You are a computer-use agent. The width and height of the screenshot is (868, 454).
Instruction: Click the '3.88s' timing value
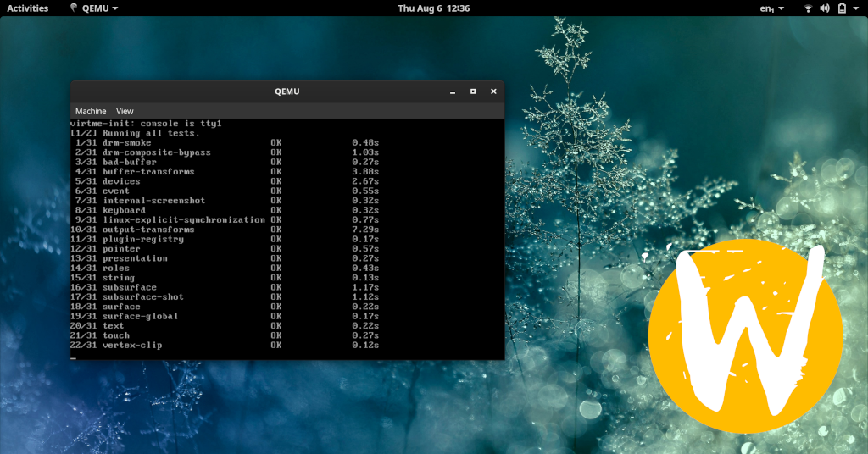(x=365, y=171)
